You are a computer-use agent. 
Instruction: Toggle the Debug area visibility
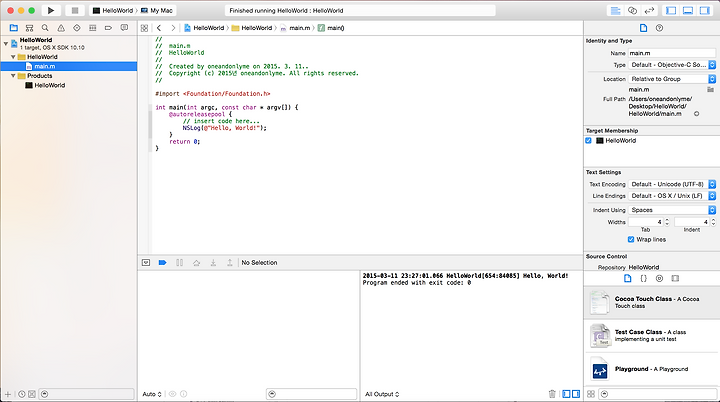click(688, 10)
